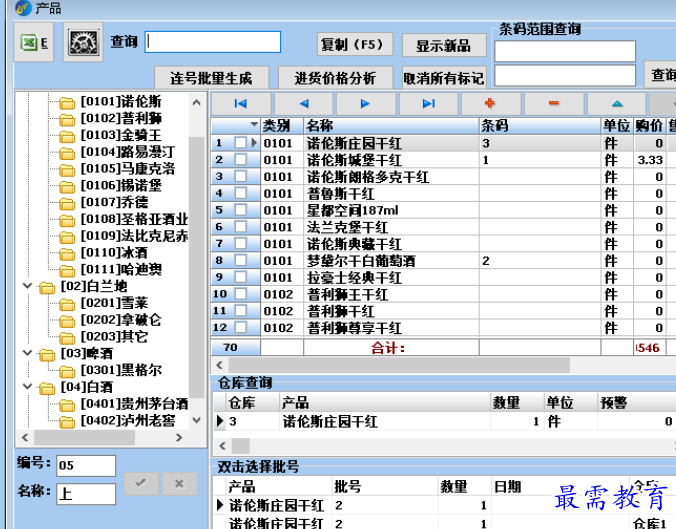Image resolution: width=676 pixels, height=529 pixels.
Task: Click tree horizontal scroll left arrow
Action: (25, 438)
